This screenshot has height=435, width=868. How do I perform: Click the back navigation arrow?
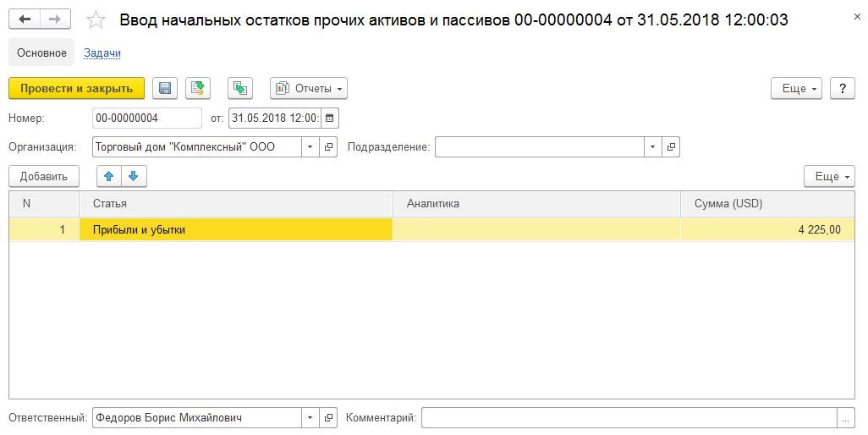point(25,19)
